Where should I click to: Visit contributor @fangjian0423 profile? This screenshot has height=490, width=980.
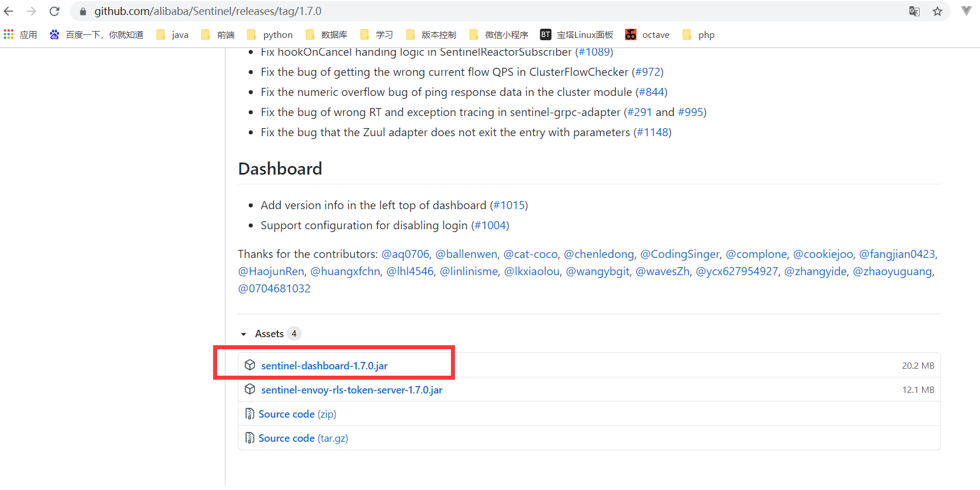(897, 254)
